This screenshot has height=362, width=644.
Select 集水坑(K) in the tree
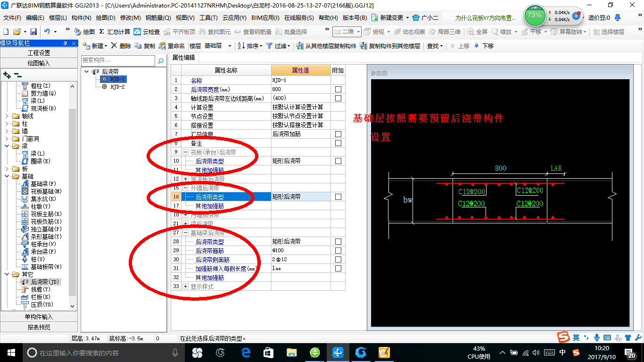pos(39,199)
